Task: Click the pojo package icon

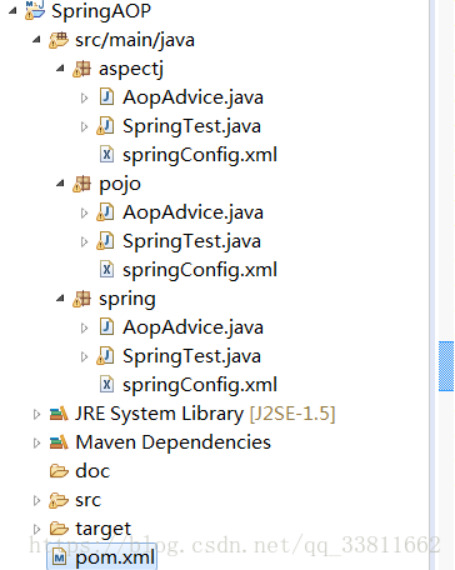Action: (82, 184)
